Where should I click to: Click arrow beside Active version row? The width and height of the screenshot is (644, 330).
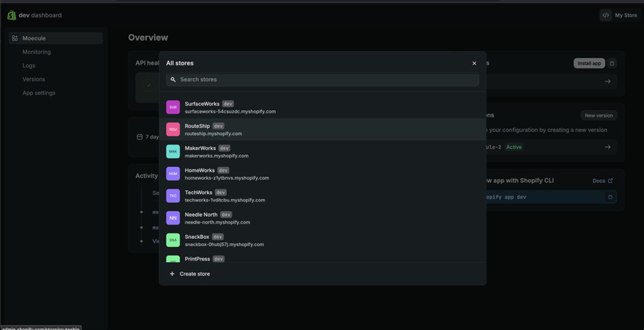coord(607,147)
